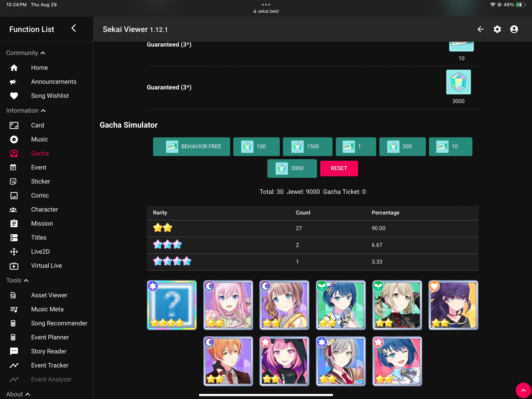
Task: Open the Story Reader entry
Action: [x=48, y=351]
